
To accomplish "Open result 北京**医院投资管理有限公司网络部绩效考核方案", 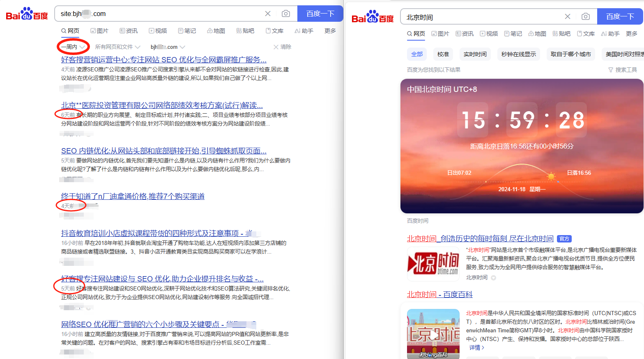I will (162, 105).
